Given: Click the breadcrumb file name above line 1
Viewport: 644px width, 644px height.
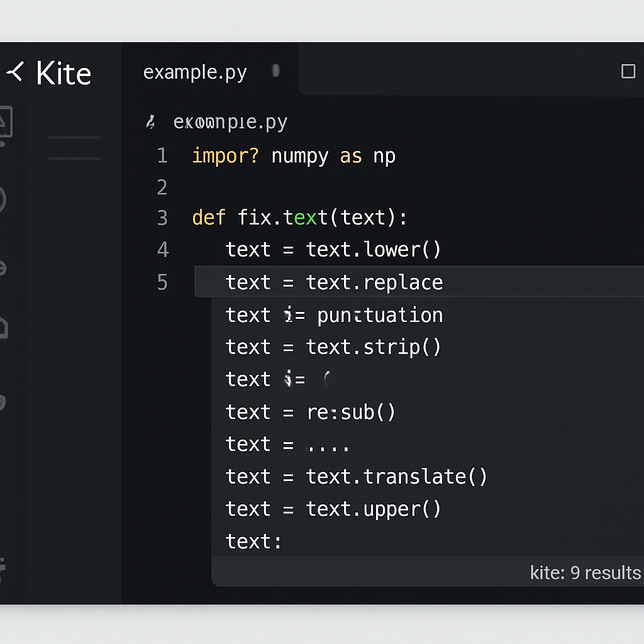Looking at the screenshot, I should pyautogui.click(x=230, y=123).
